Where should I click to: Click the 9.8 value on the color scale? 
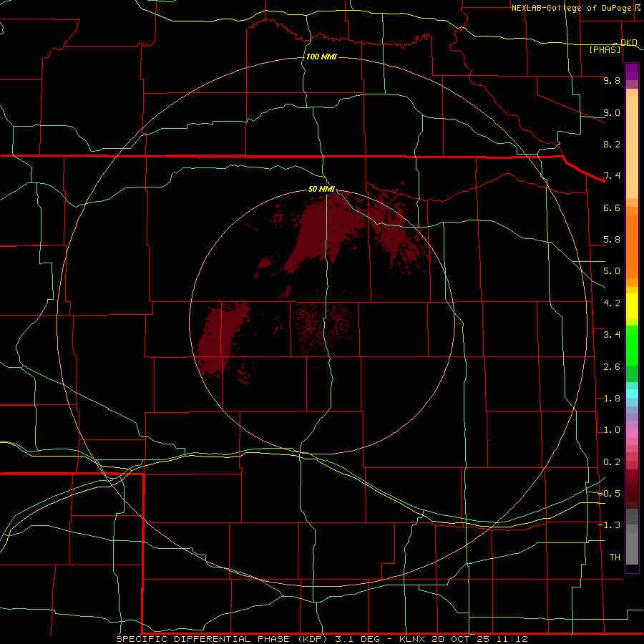pos(612,80)
